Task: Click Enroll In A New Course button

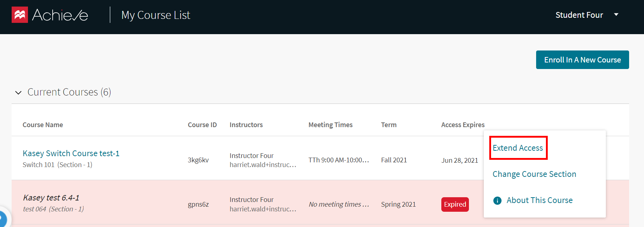Action: coord(582,60)
